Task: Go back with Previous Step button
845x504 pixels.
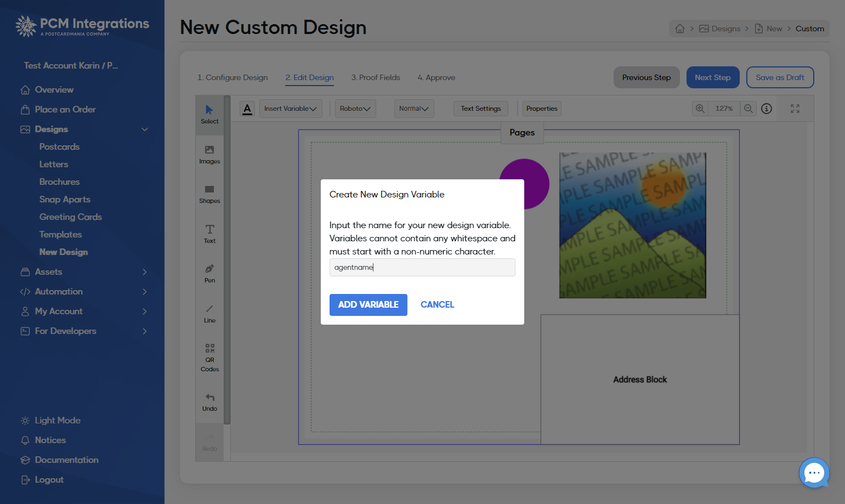Action: [x=646, y=77]
